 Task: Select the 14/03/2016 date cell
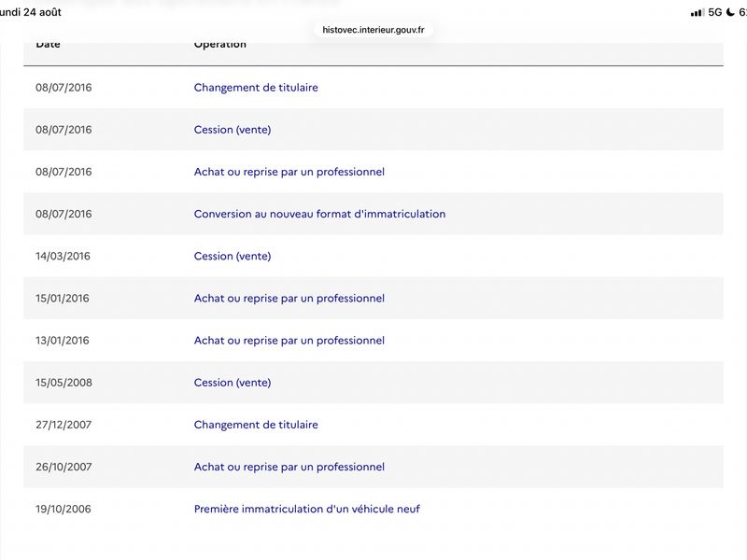pos(63,256)
